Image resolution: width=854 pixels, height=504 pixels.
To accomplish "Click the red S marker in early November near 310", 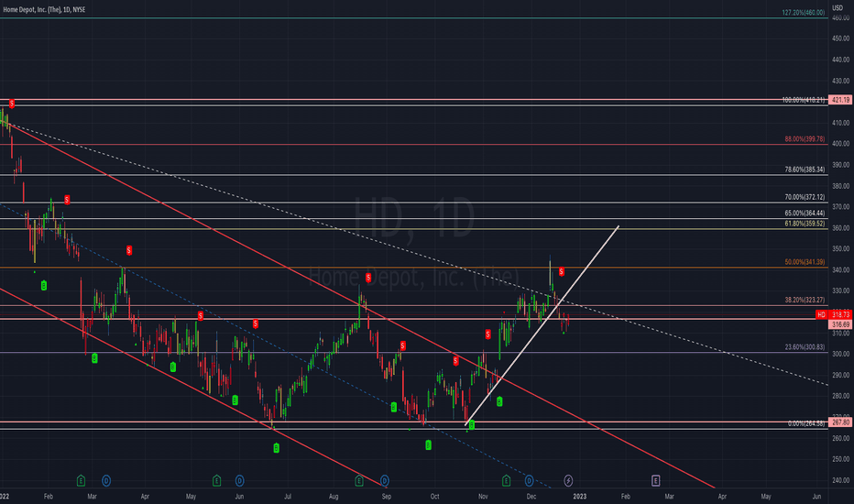I will (x=488, y=334).
